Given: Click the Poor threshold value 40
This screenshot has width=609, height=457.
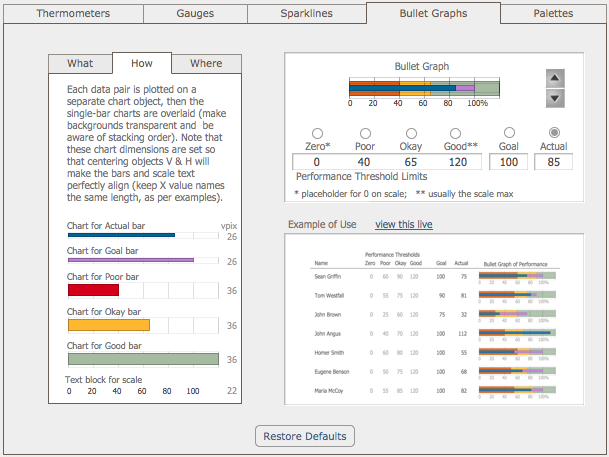Looking at the screenshot, I should click(x=364, y=162).
